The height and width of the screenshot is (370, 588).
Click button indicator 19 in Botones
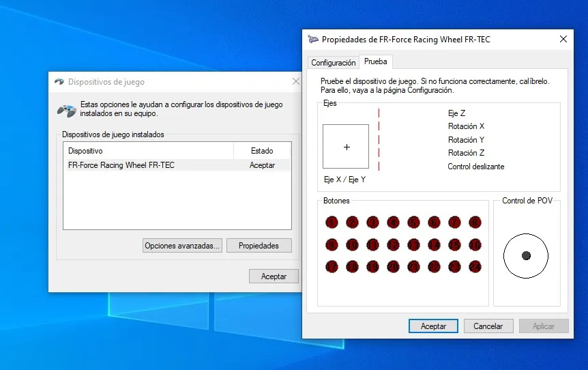pyautogui.click(x=372, y=267)
